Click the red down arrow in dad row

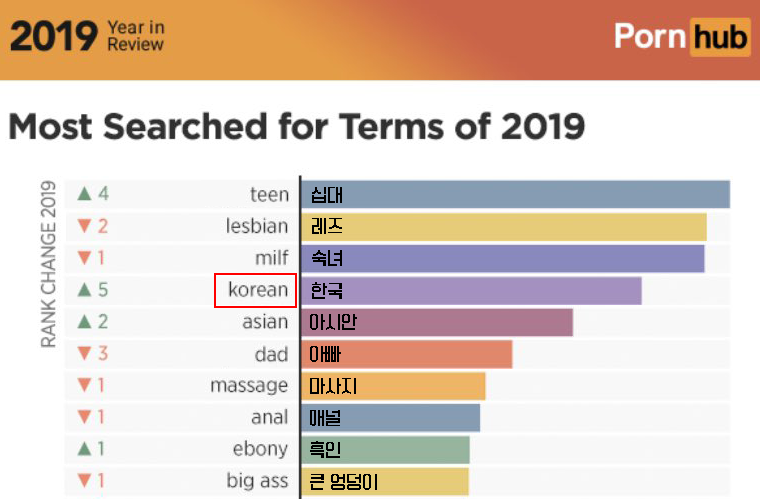tap(85, 354)
